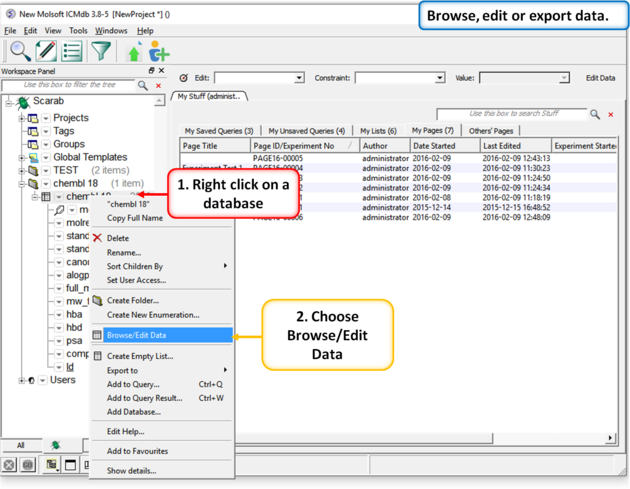Click the add user toolbar icon

coord(158,52)
